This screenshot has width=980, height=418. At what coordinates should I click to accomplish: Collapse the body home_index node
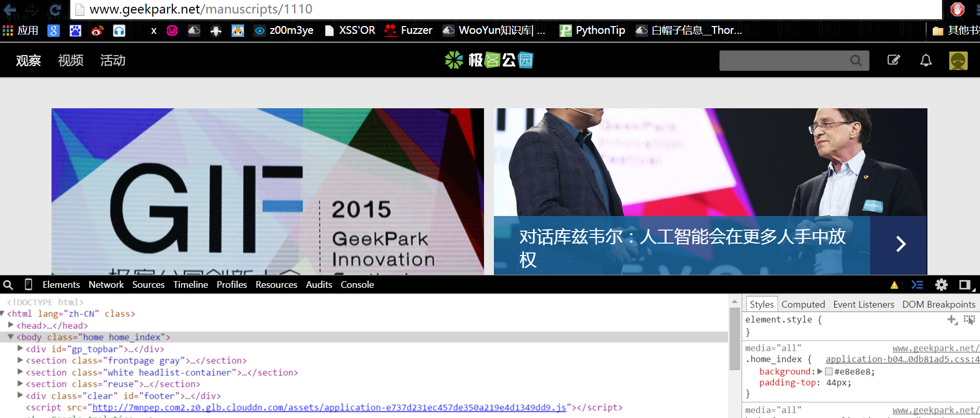11,337
